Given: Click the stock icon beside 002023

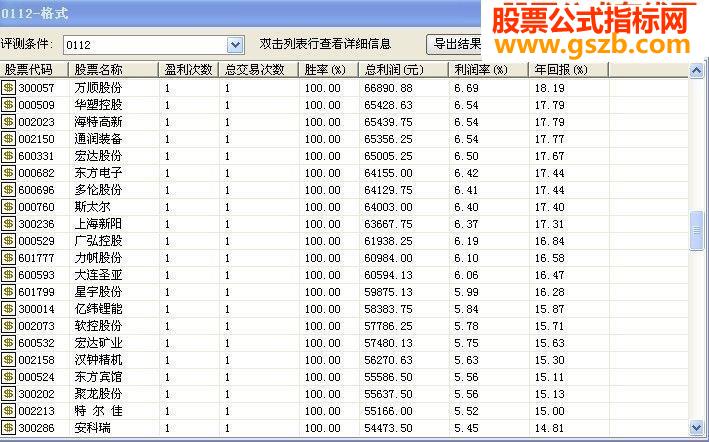Looking at the screenshot, I should [x=8, y=122].
